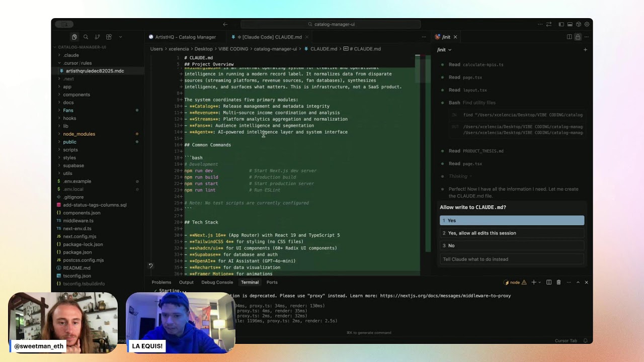This screenshot has height=362, width=644.
Task: Click the Read calculate-kpis.ts entry
Action: (x=476, y=64)
